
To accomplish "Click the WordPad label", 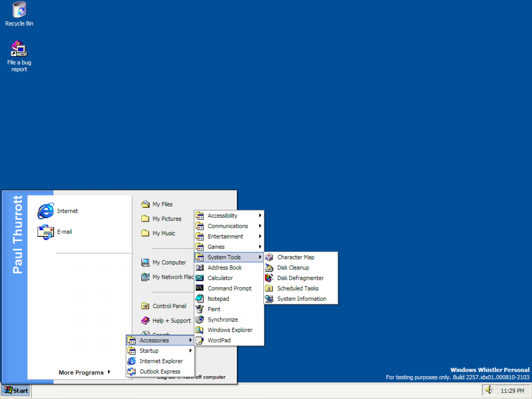I will point(219,340).
